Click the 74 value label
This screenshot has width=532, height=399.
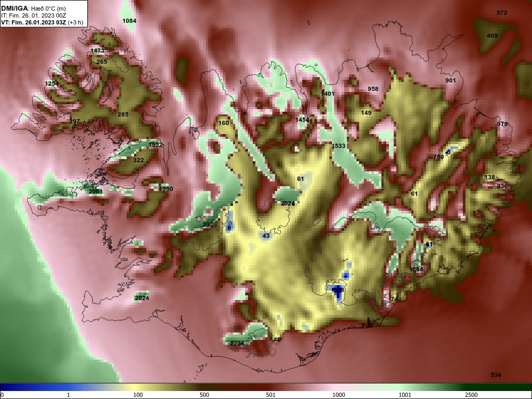click(x=394, y=299)
